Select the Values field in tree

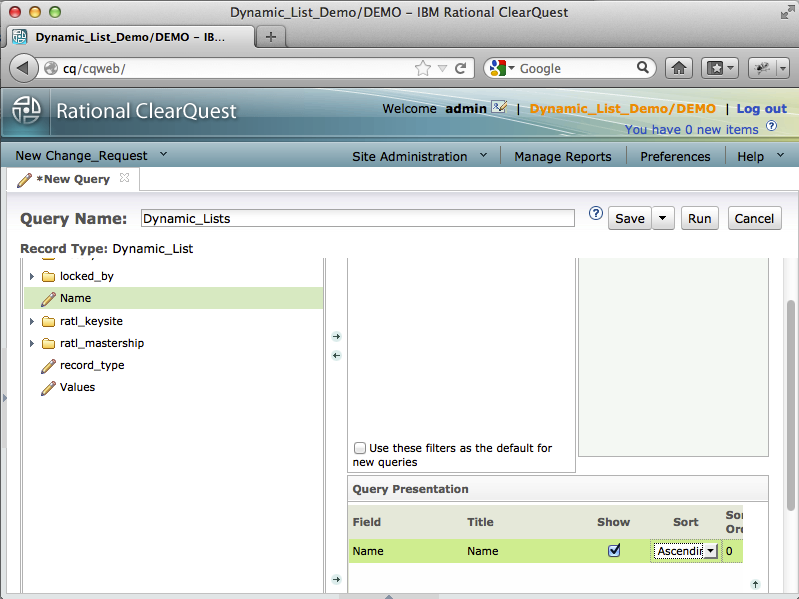pyautogui.click(x=77, y=387)
